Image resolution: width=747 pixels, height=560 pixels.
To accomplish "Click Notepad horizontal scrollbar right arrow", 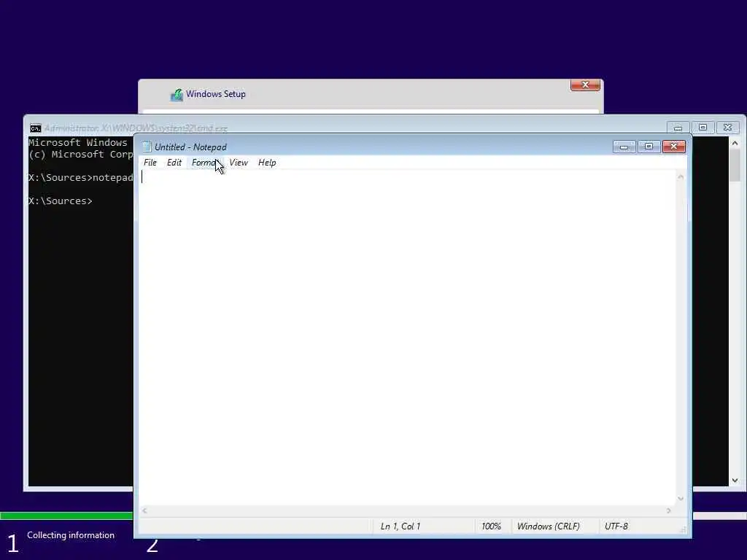I will click(x=669, y=510).
